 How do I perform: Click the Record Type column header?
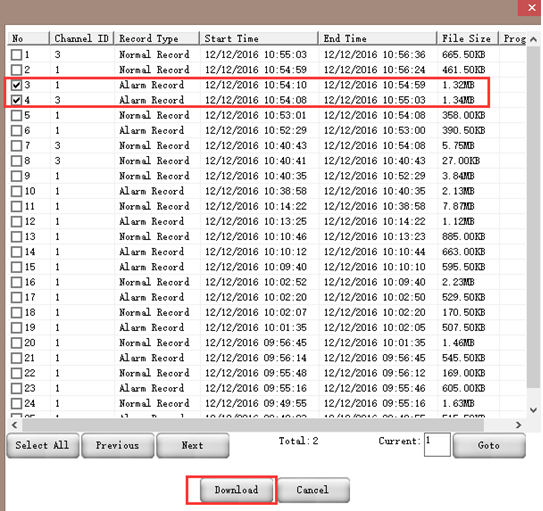pos(157,38)
